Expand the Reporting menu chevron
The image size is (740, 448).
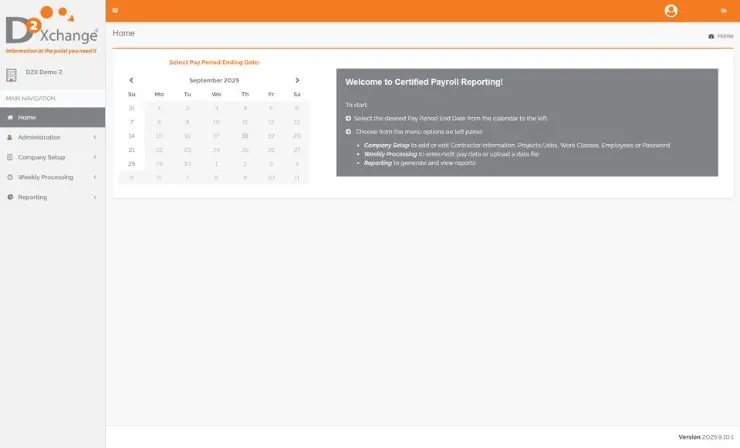tap(95, 197)
